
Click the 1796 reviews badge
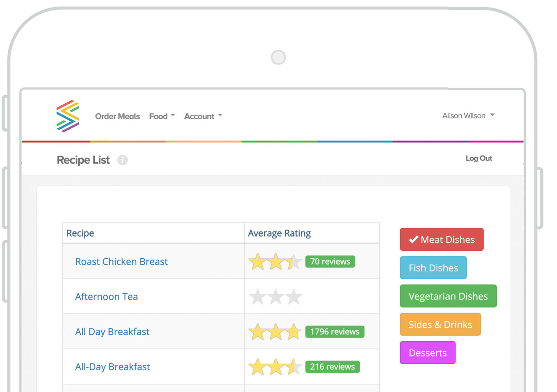[334, 331]
